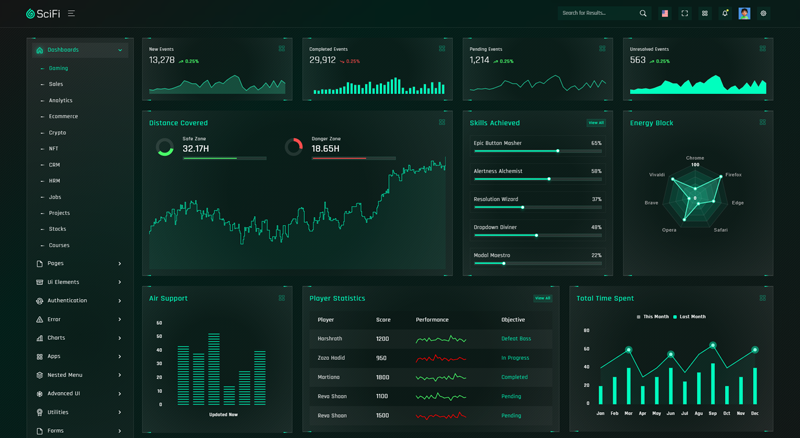Click the Error warning triangle icon
Viewport: 800px width, 438px height.
[40, 319]
